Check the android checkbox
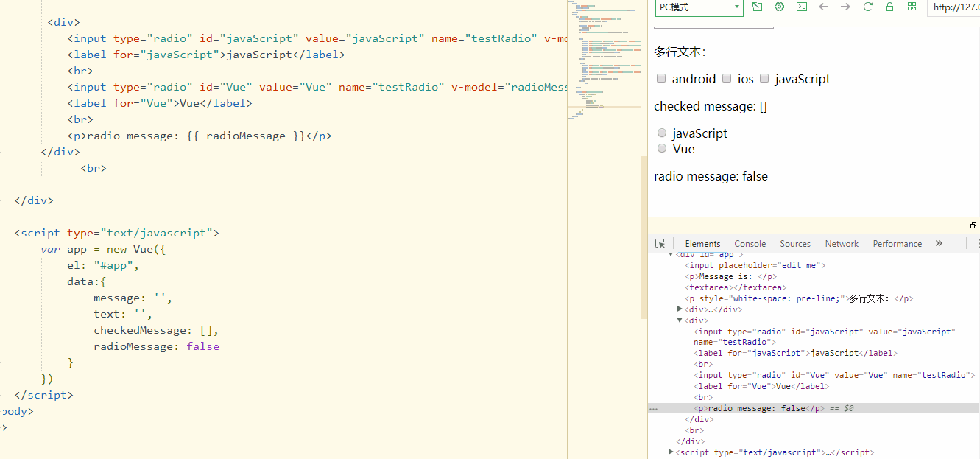Viewport: 980px width, 459px height. pos(661,78)
